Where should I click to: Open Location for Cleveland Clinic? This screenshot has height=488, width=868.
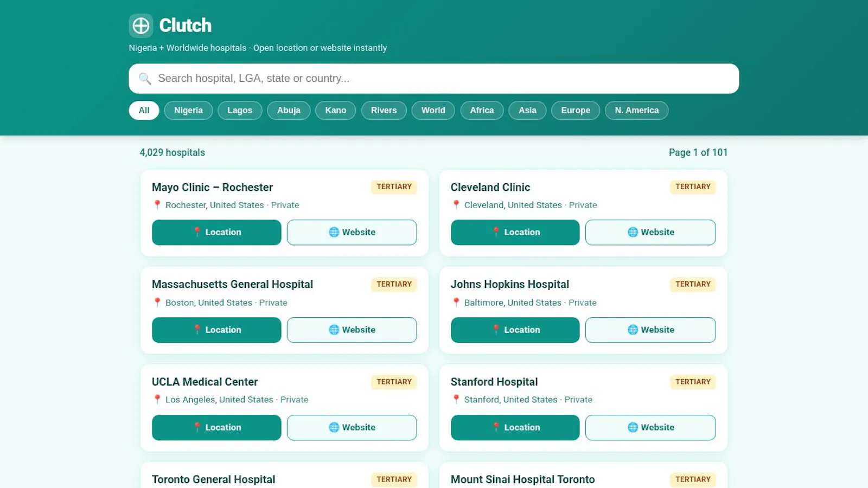point(515,232)
